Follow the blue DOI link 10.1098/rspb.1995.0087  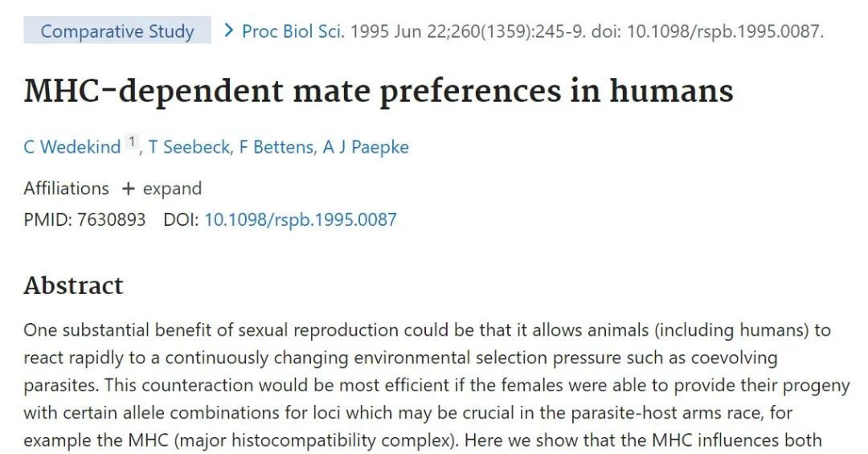(x=300, y=219)
